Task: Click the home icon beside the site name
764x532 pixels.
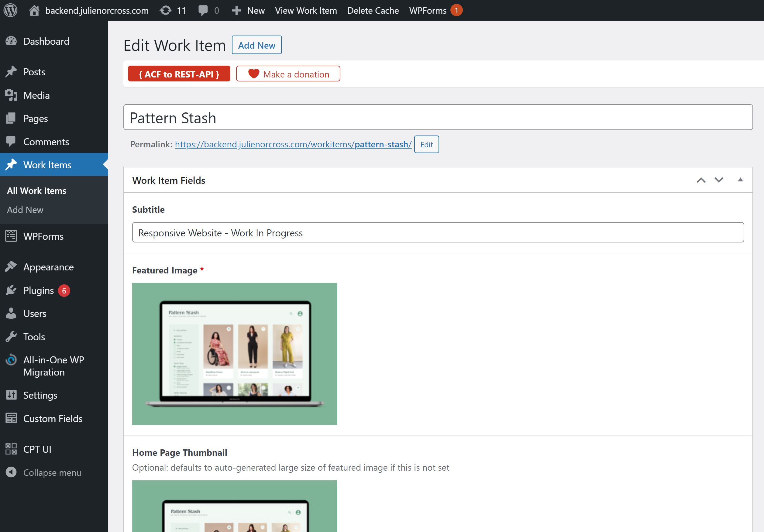Action: click(34, 10)
